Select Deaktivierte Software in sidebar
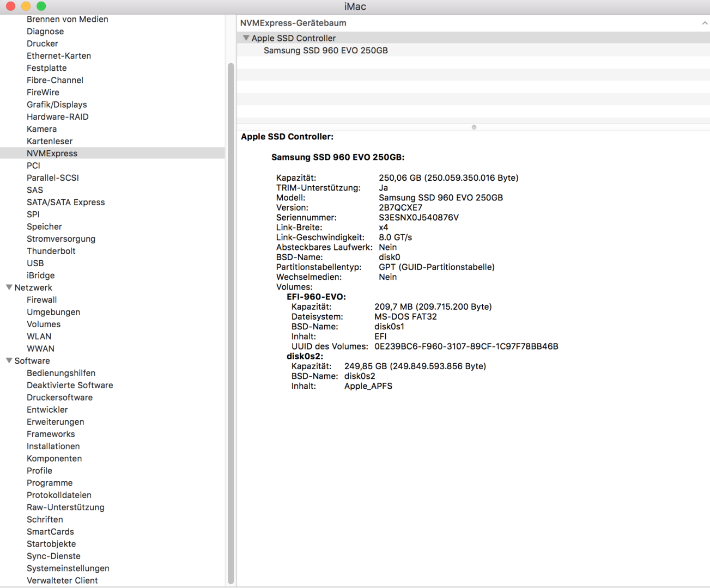 [x=70, y=385]
